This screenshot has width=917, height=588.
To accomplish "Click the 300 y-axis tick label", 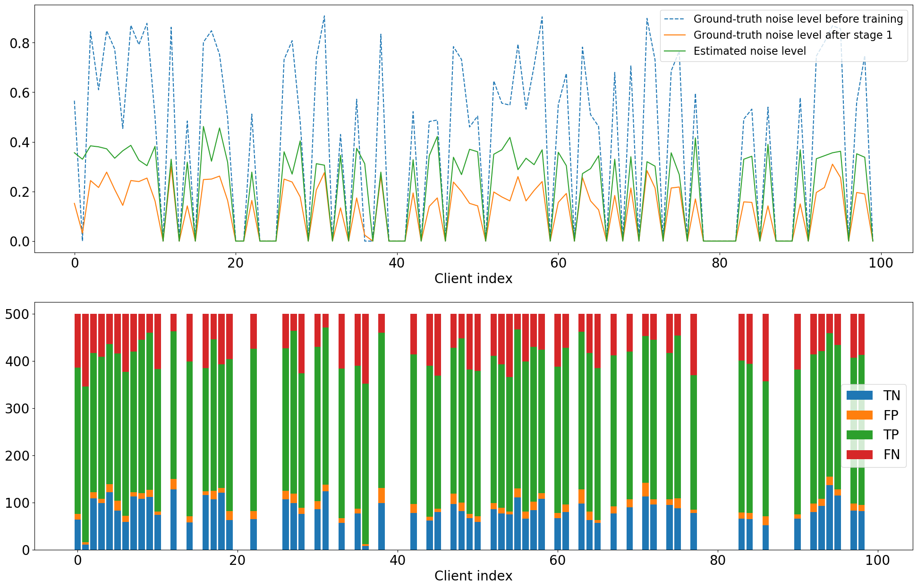I will [x=17, y=409].
